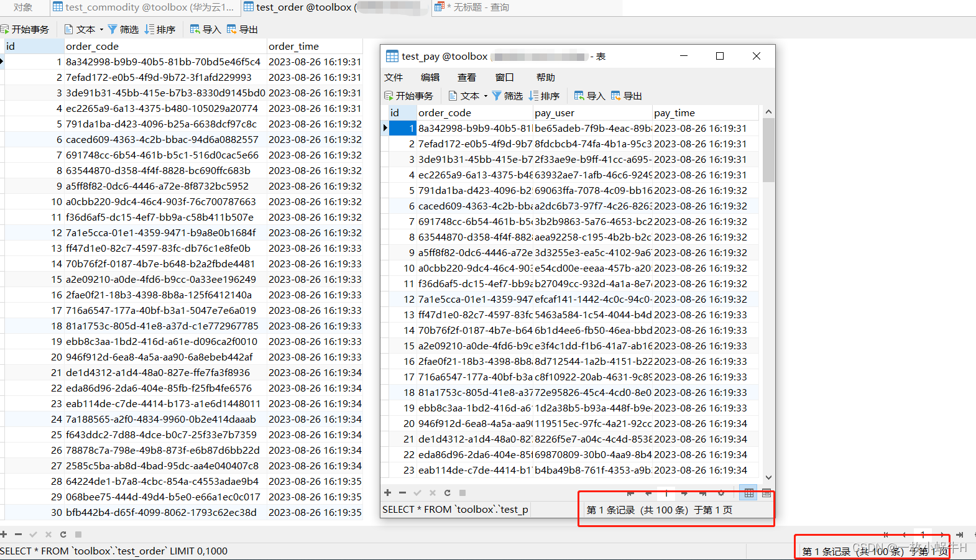
Task: Click scroll up arrow in test_pay window
Action: (768, 112)
